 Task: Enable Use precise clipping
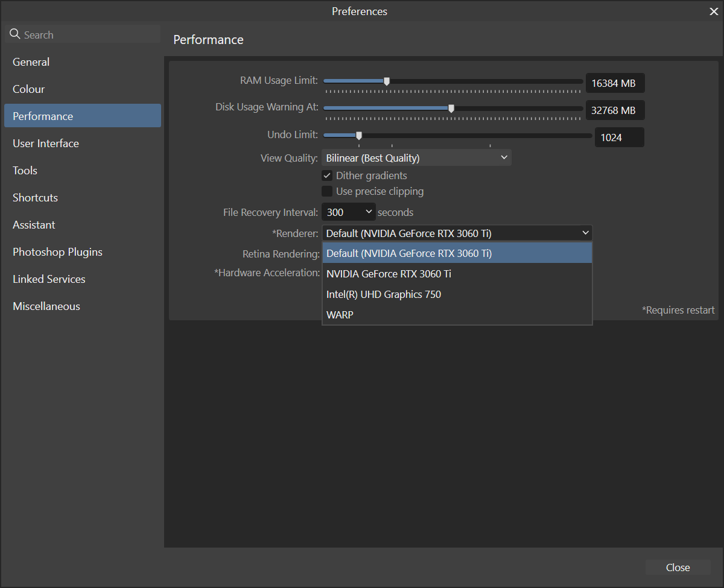tap(326, 191)
